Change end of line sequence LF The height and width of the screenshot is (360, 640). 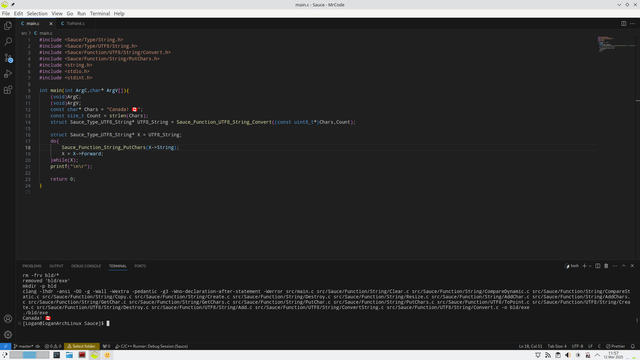point(590,346)
